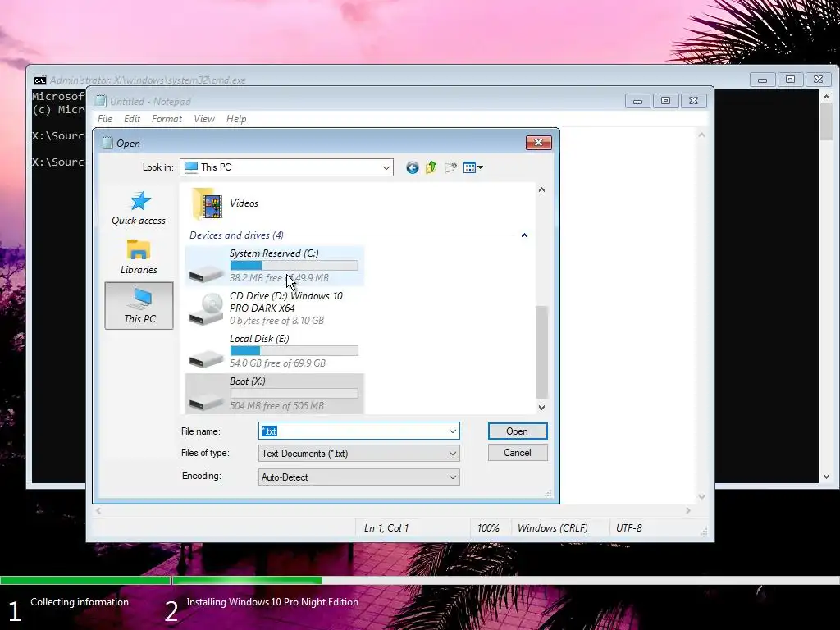Viewport: 840px width, 630px height.
Task: Open Notepad Format menu
Action: coord(167,119)
